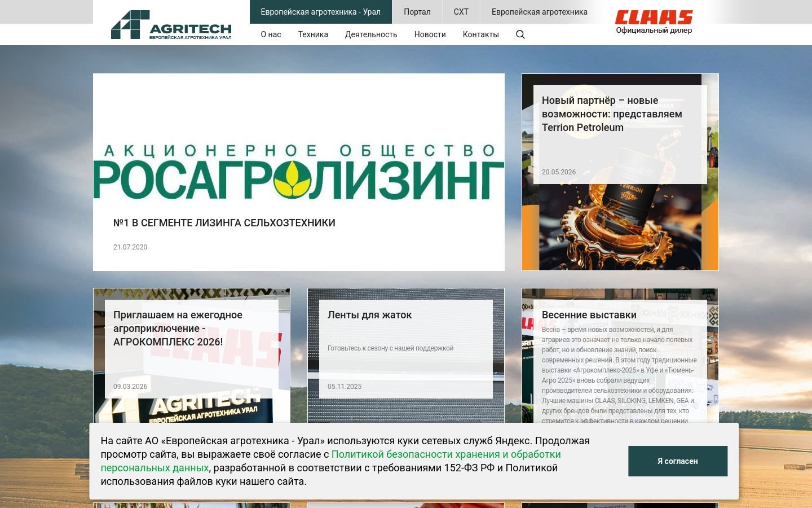Go to the Новости section
The height and width of the screenshot is (508, 812).
coord(430,34)
